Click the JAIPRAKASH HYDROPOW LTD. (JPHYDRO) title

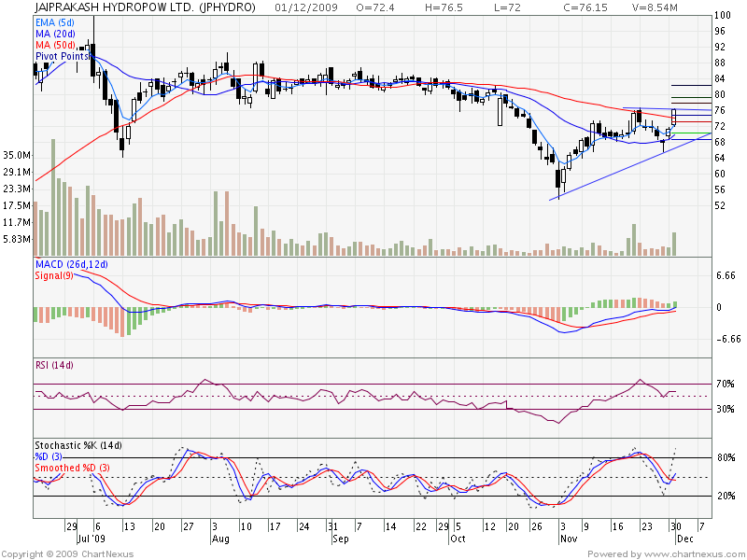click(x=146, y=7)
